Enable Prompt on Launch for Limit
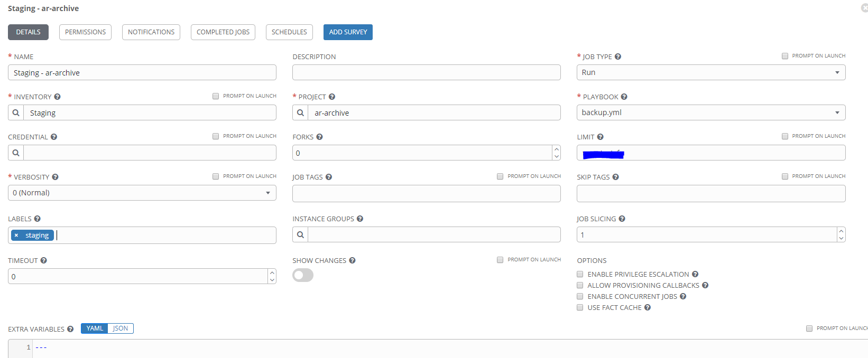Image resolution: width=868 pixels, height=358 pixels. 785,136
